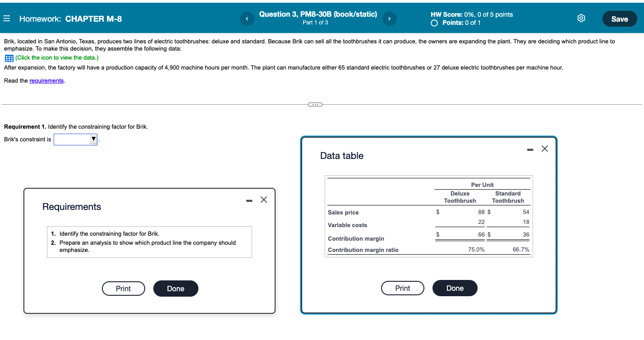Click the standard sales price value 54
The height and width of the screenshot is (340, 644).
pyautogui.click(x=526, y=212)
